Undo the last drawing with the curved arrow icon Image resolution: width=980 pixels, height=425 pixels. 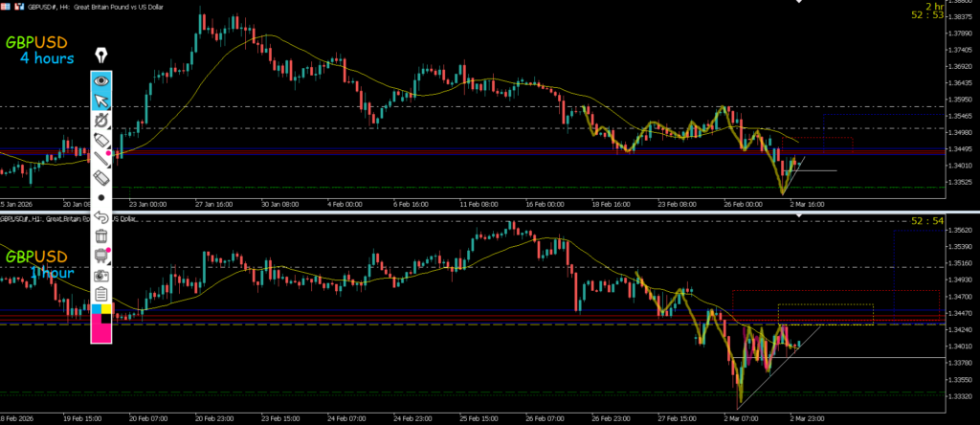click(x=100, y=216)
